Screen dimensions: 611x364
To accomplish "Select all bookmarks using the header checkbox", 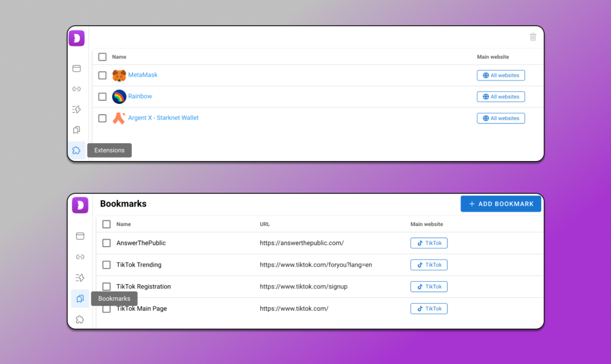I will tap(106, 224).
